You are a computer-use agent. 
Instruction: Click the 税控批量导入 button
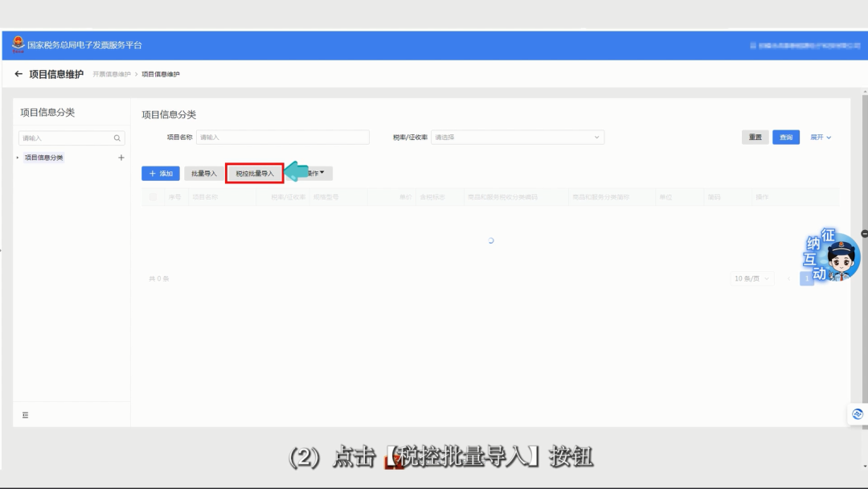[255, 173]
